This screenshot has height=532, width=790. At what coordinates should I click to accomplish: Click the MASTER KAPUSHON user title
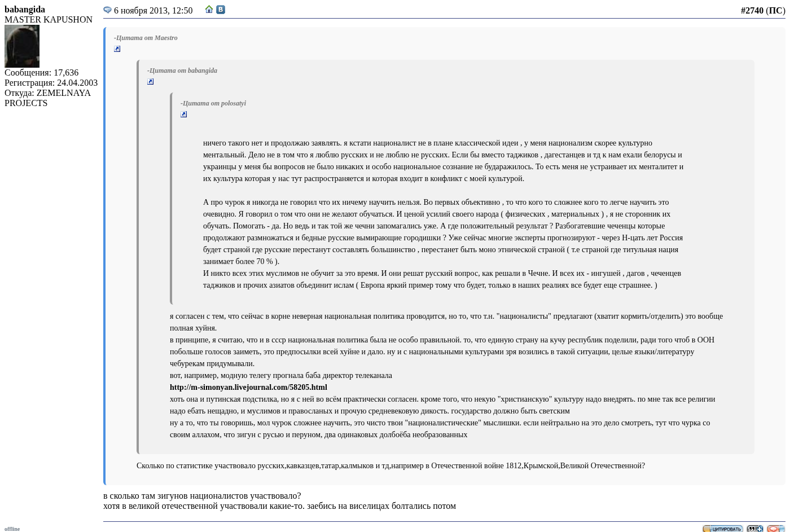coord(49,20)
